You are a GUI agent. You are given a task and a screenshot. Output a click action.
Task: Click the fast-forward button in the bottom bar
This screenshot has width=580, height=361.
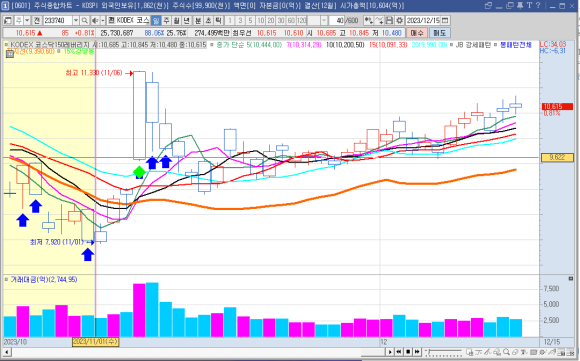click(417, 352)
